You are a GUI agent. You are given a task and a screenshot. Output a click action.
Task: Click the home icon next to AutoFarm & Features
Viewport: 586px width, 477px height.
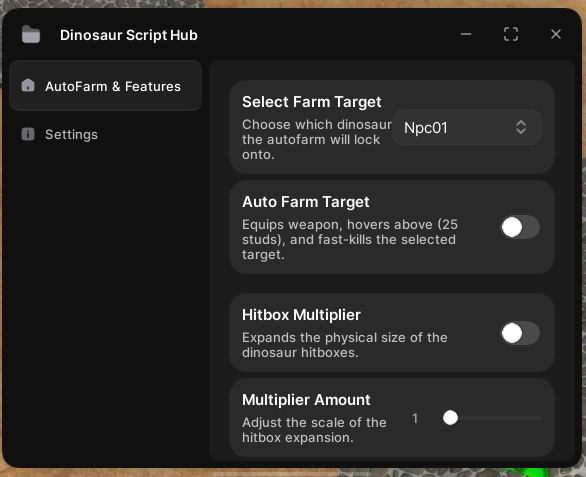[28, 86]
